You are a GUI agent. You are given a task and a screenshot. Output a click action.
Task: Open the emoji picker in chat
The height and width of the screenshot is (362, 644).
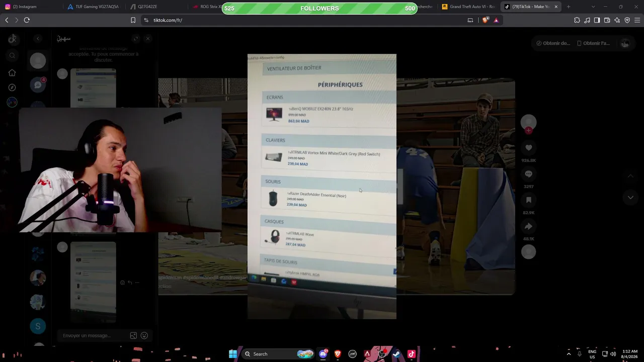(x=144, y=336)
